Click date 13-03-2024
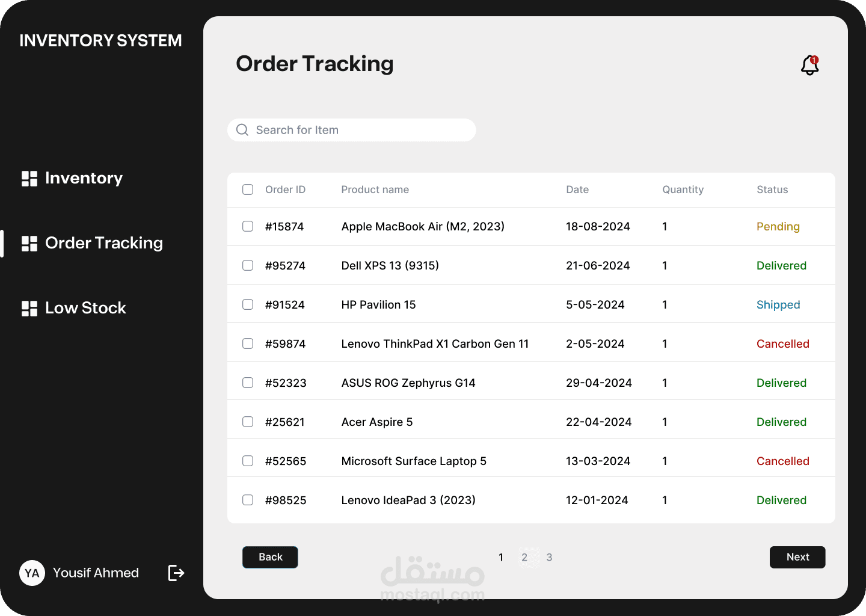Screen dimensions: 866x616 [x=598, y=461]
